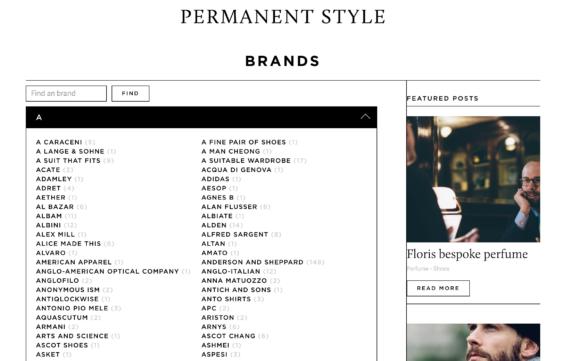Choose the Armani brand entry
Viewport: 580px width, 361px height.
[x=51, y=327]
